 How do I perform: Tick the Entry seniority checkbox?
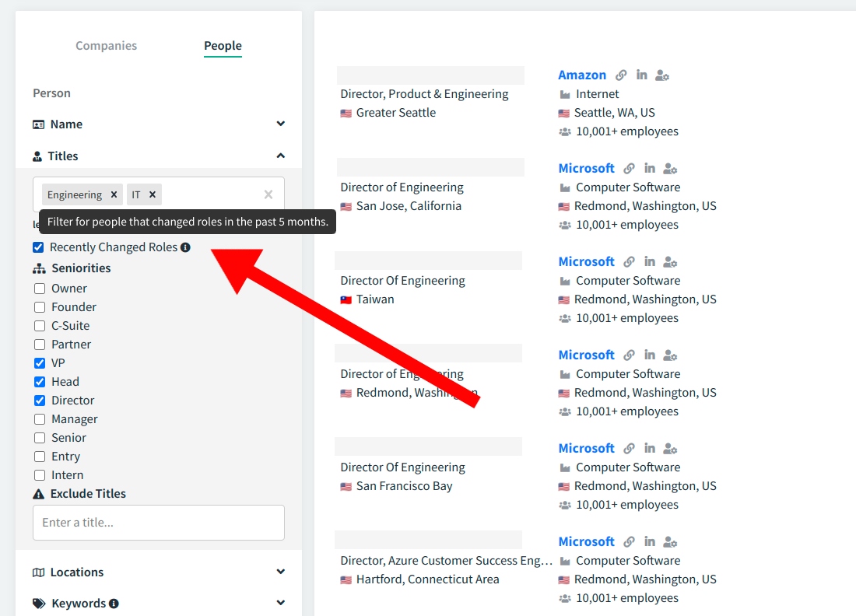(40, 456)
